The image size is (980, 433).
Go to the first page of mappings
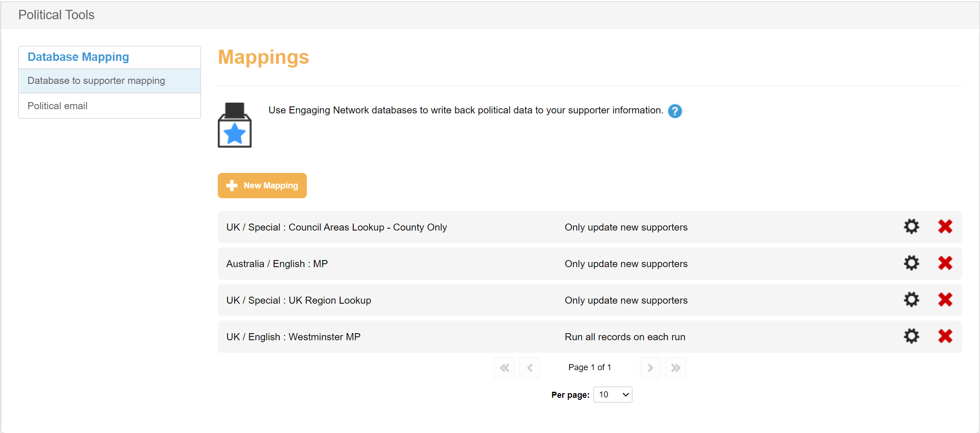coord(504,368)
